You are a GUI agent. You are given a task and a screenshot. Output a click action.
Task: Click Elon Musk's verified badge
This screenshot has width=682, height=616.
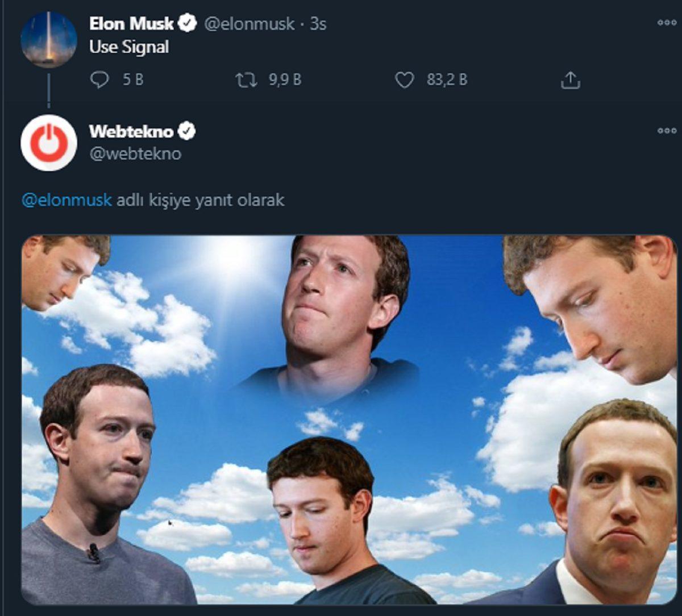186,23
